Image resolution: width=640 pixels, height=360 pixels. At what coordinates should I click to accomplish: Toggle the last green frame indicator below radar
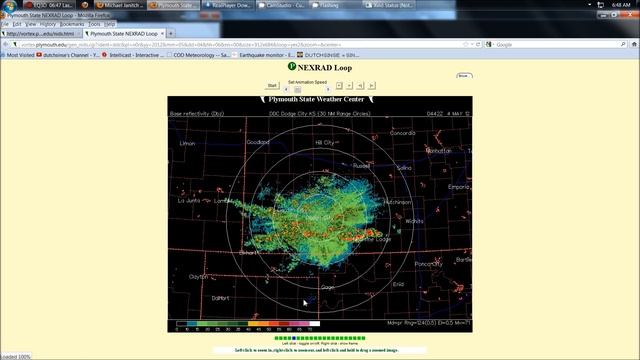tap(364, 338)
